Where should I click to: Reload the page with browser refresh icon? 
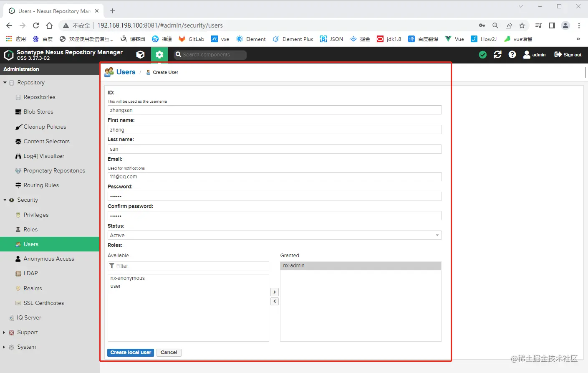tap(36, 25)
